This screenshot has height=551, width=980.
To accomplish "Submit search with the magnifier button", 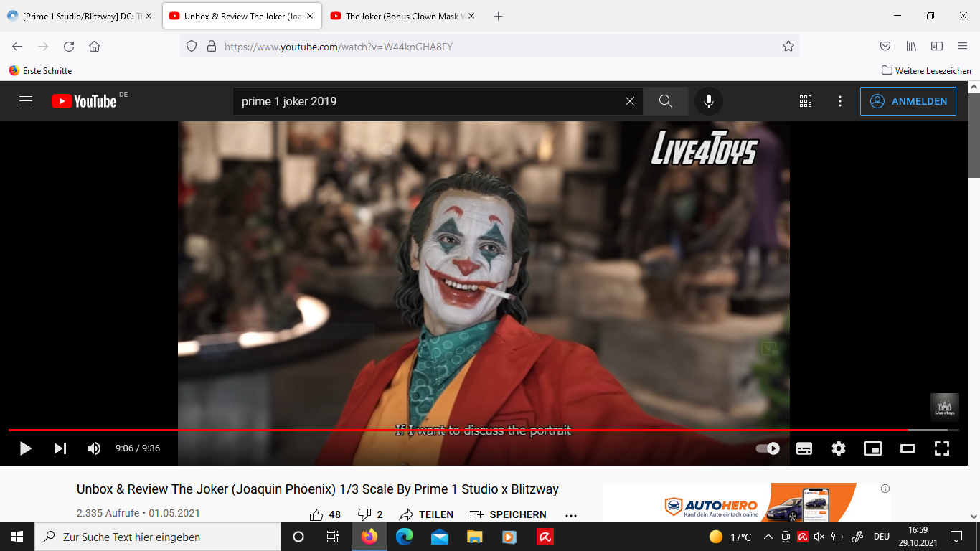I will pyautogui.click(x=666, y=101).
